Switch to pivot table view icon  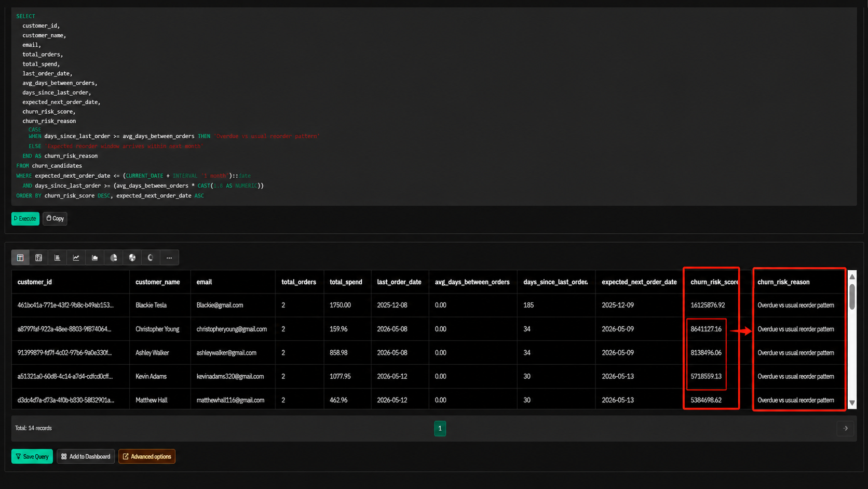pos(39,258)
